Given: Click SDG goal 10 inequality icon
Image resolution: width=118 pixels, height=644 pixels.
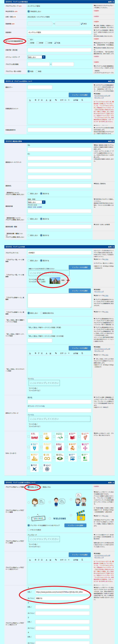Looking at the screenshot, I should click(x=85, y=447).
